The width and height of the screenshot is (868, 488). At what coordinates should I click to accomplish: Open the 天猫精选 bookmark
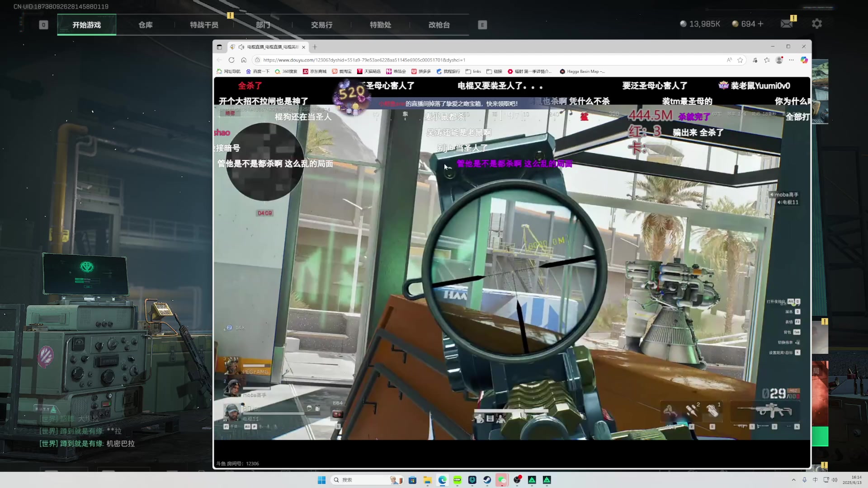tap(369, 71)
